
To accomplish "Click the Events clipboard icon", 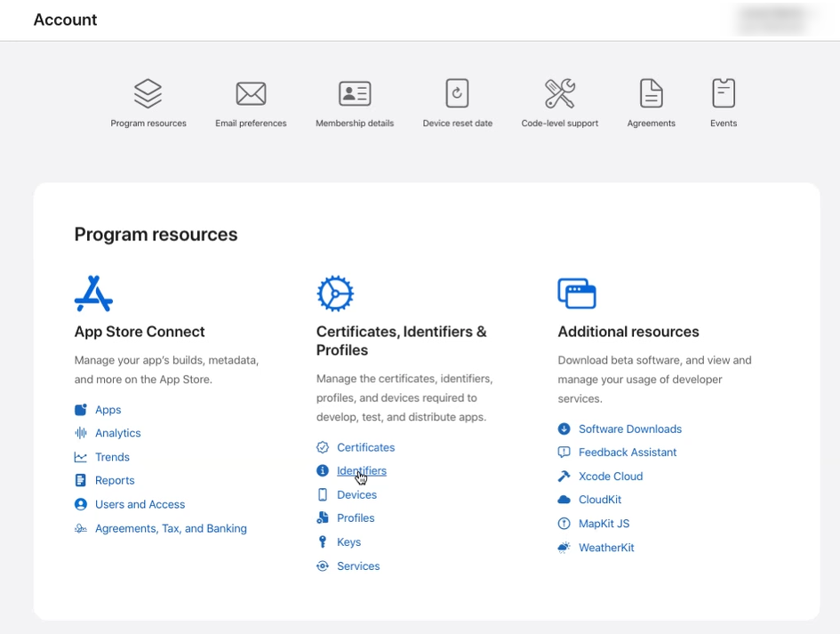I will [724, 93].
